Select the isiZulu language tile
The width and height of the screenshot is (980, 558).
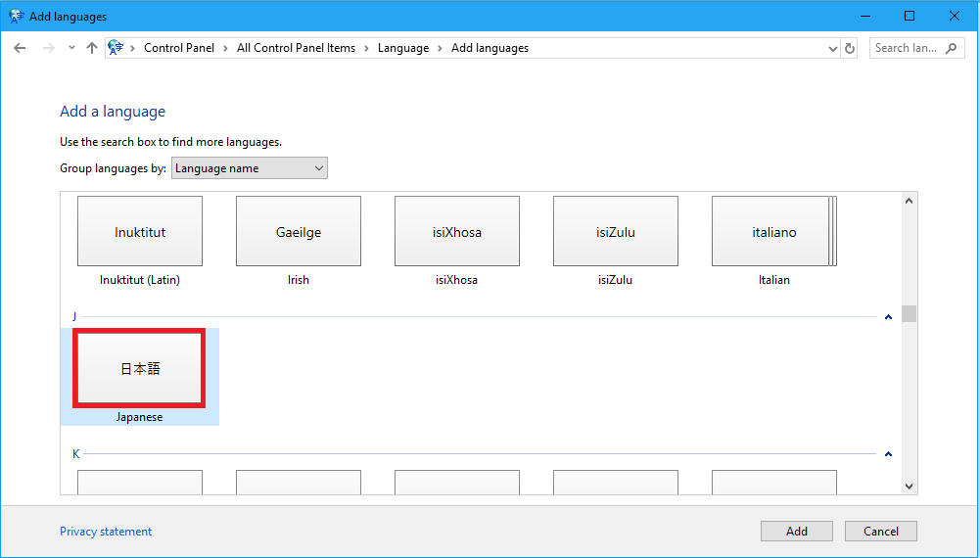[616, 232]
